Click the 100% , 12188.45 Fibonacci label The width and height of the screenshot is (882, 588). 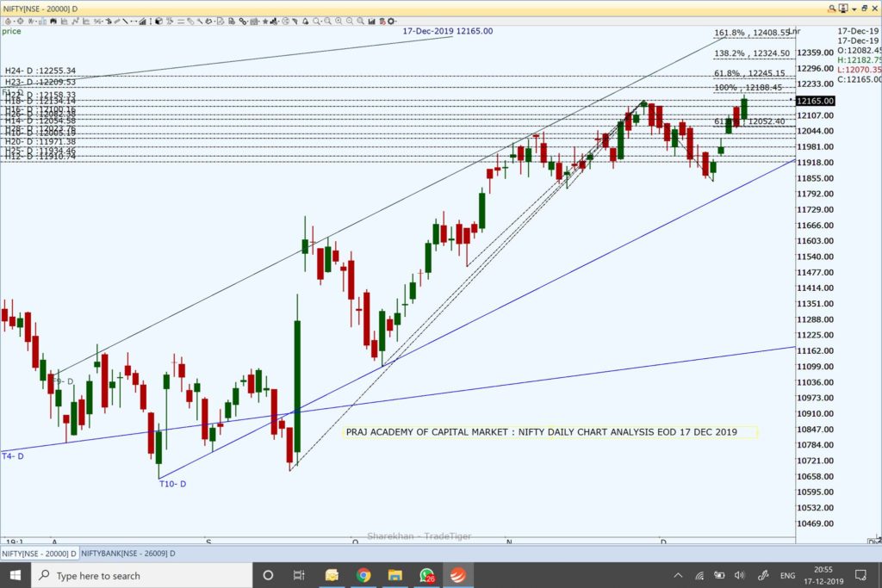[748, 87]
